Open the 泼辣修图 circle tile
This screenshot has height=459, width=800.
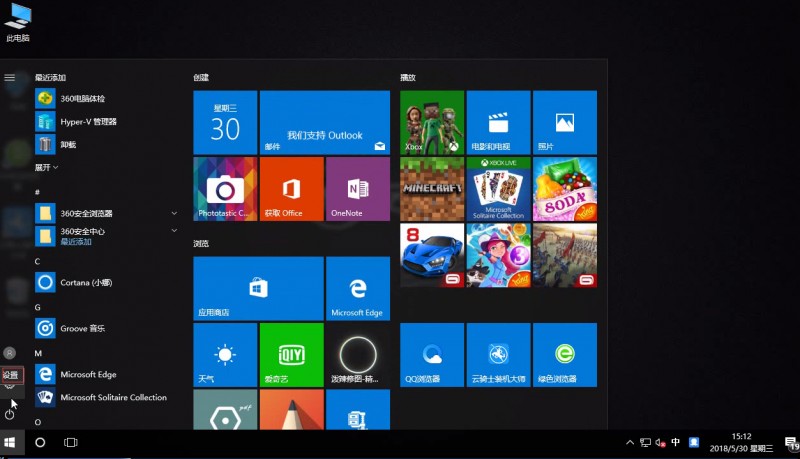358,355
